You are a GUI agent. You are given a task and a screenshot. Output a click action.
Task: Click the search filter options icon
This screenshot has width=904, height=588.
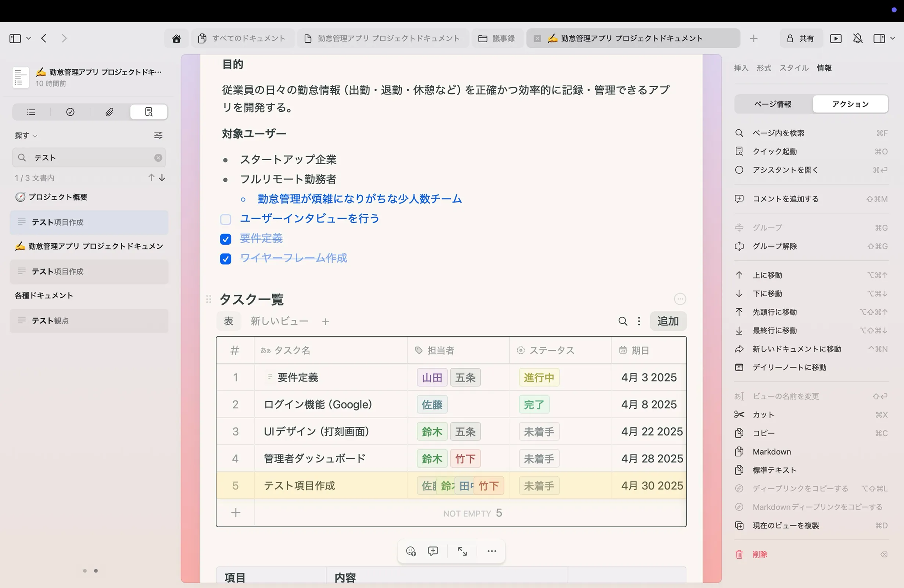158,135
